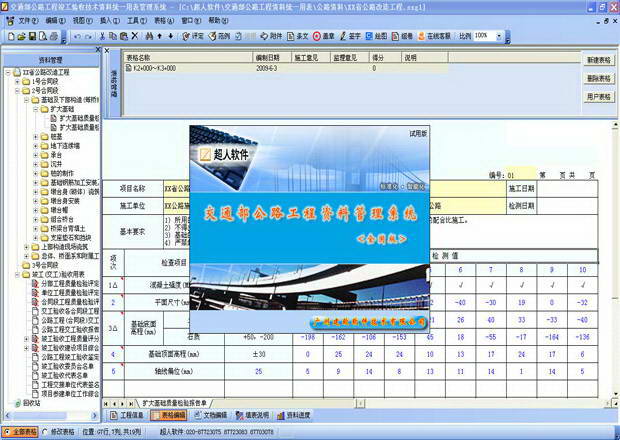
Task: Select the 竣工验收代表名单 document
Action: (60, 375)
